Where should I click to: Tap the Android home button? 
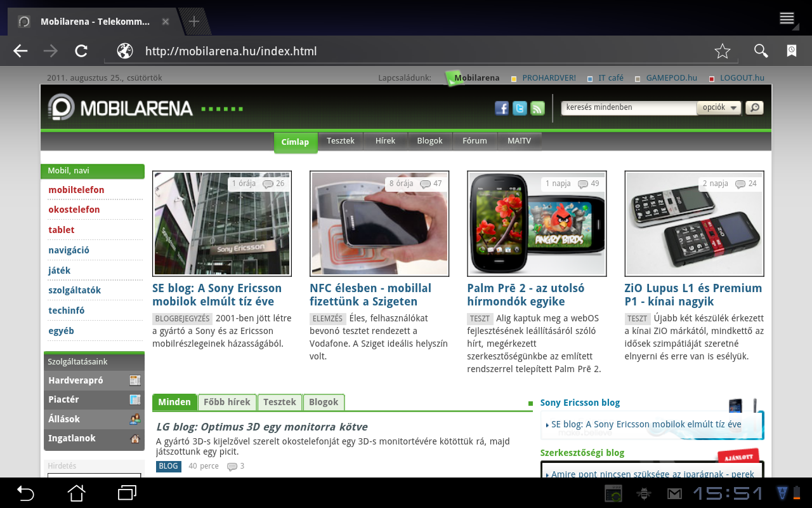tap(76, 493)
